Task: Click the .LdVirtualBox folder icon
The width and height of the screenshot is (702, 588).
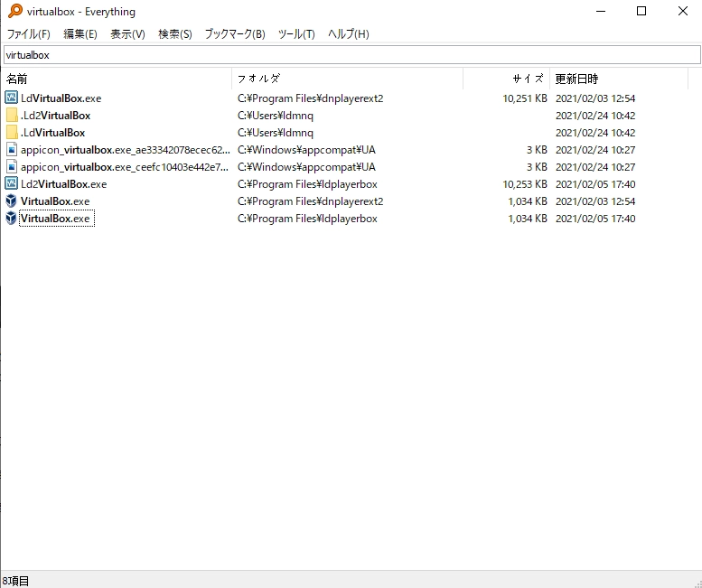Action: (x=12, y=133)
